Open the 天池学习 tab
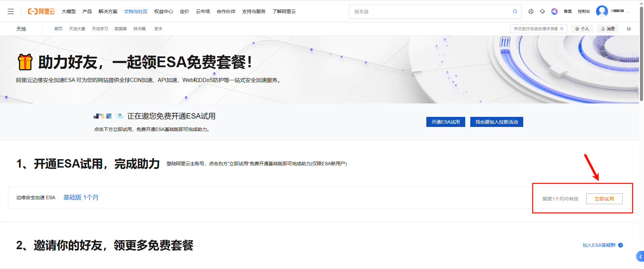This screenshot has height=269, width=644. pos(100,29)
